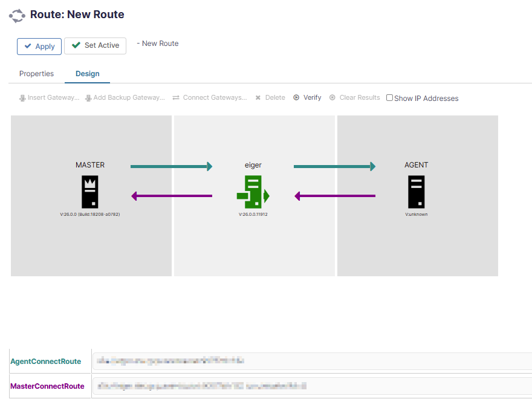Screen dimensions: 532x399
Task: Click Add Backup Gateway toolbar item
Action: tap(125, 98)
